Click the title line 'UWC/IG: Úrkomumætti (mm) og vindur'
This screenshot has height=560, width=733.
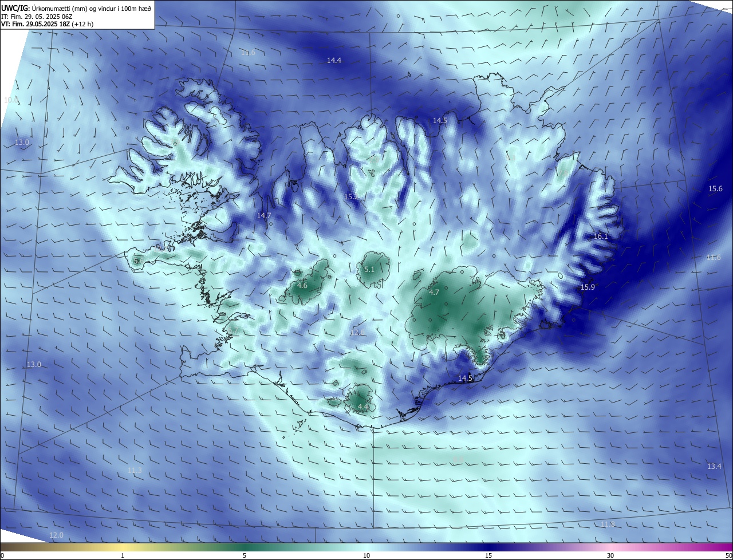point(76,7)
